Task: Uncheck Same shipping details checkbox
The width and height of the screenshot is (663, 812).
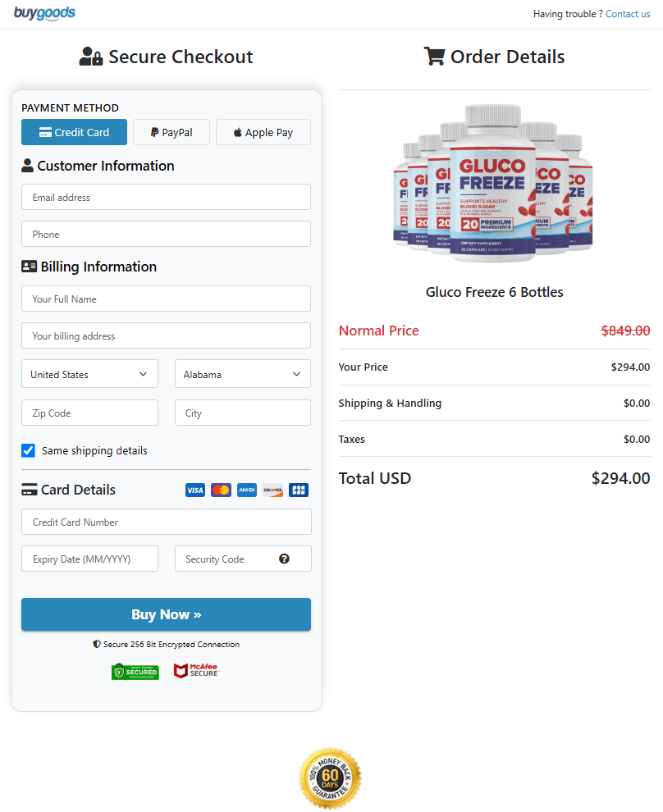Action: pos(29,450)
